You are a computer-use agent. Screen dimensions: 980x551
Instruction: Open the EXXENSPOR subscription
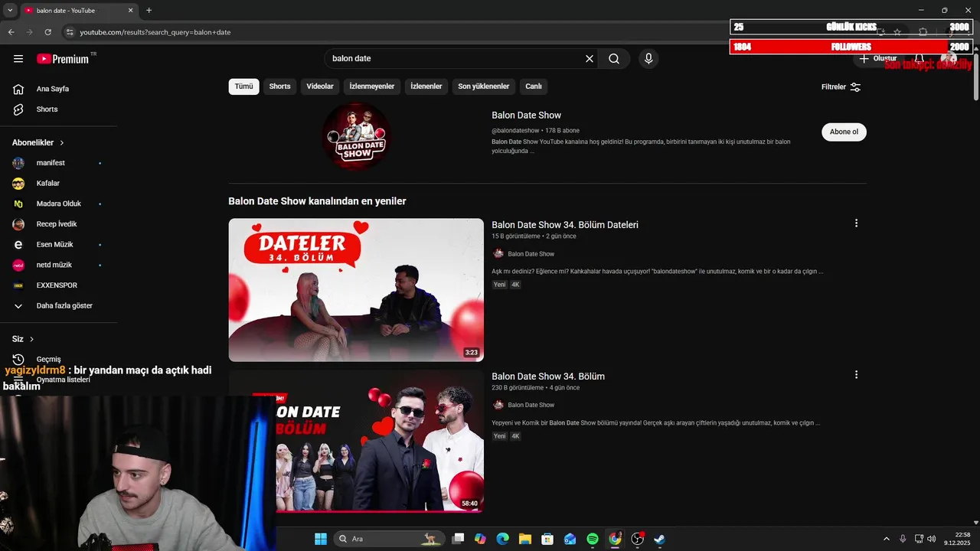click(58, 285)
